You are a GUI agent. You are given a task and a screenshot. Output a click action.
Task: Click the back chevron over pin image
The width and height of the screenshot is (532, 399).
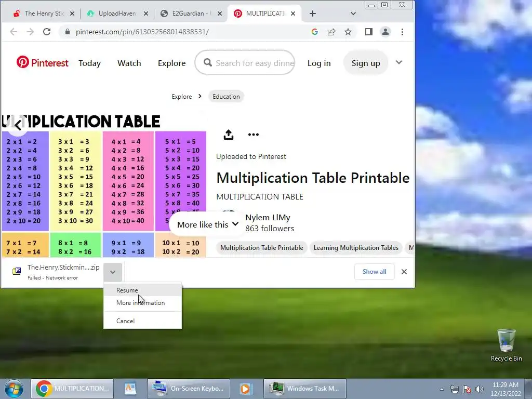tap(18, 126)
